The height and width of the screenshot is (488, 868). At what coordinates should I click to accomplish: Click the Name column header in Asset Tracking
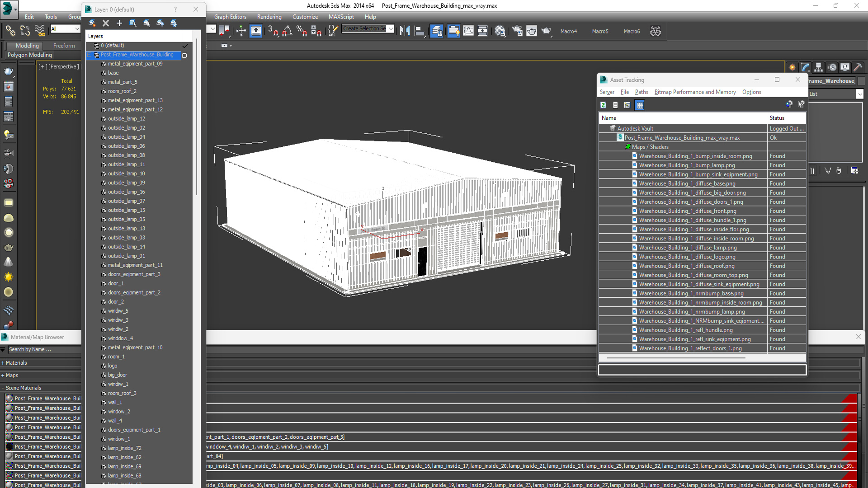(x=683, y=118)
